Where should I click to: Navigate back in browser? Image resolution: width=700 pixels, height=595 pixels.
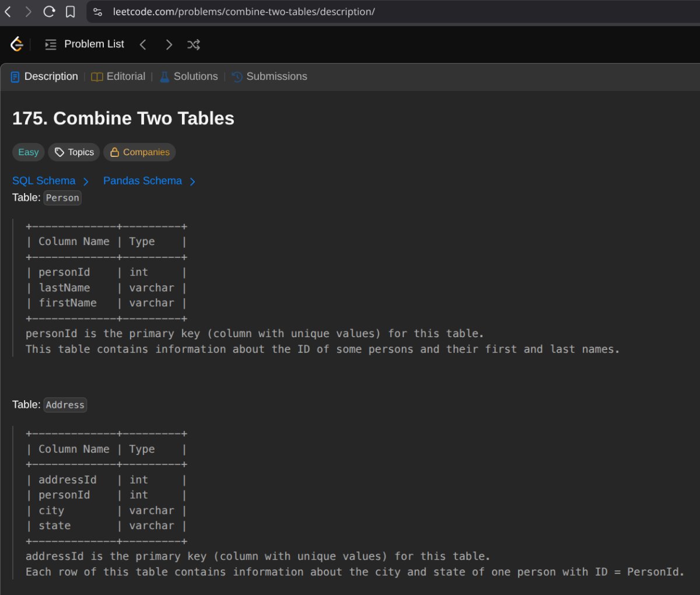8,12
